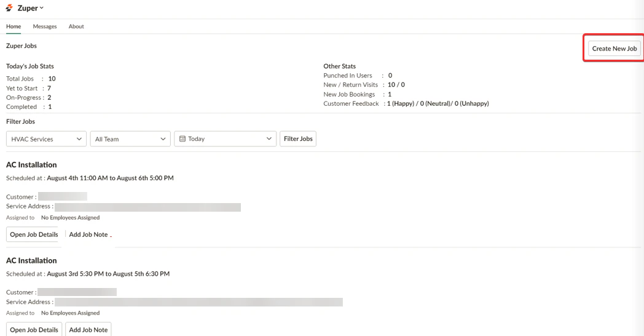
Task: Select the On-Progress label
Action: [23, 97]
